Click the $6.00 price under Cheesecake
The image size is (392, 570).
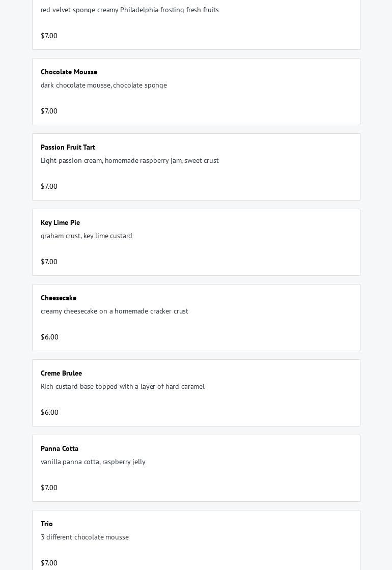click(x=49, y=337)
